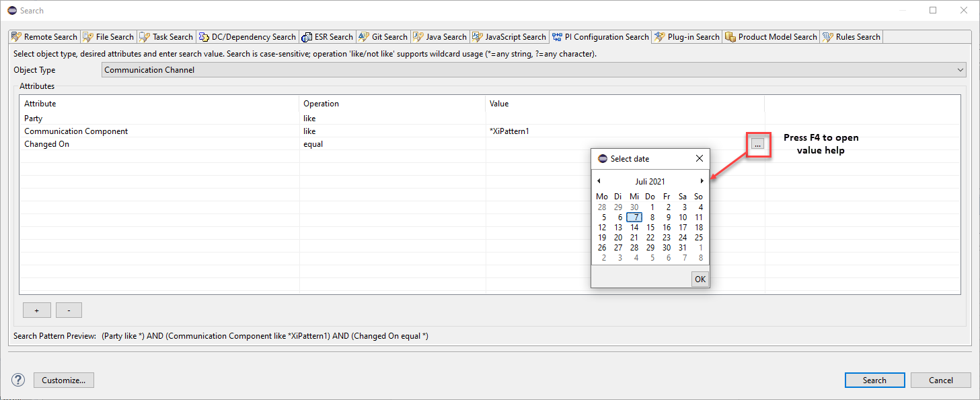Image resolution: width=980 pixels, height=400 pixels.
Task: Go to next month with right arrow
Action: coord(702,180)
